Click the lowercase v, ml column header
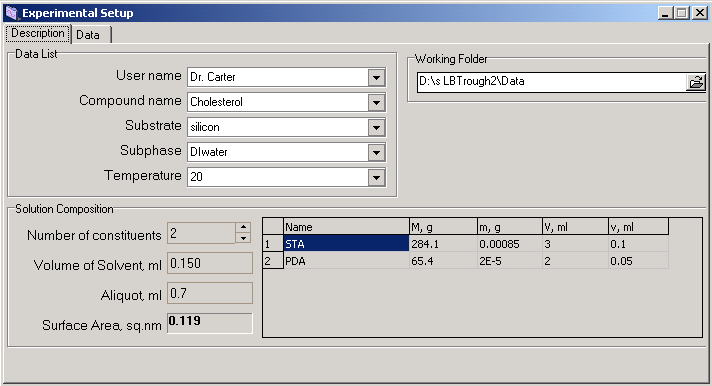The image size is (712, 386). (x=638, y=227)
